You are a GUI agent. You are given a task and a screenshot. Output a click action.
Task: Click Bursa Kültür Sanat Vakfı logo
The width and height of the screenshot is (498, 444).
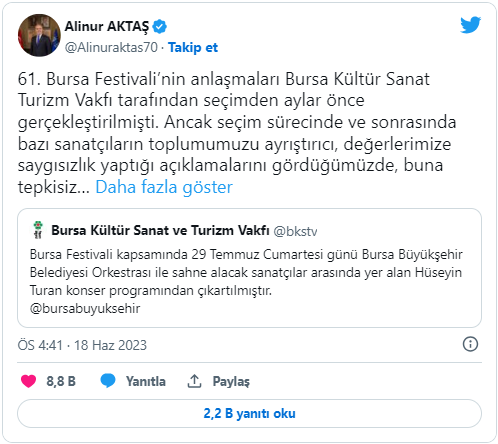click(38, 230)
